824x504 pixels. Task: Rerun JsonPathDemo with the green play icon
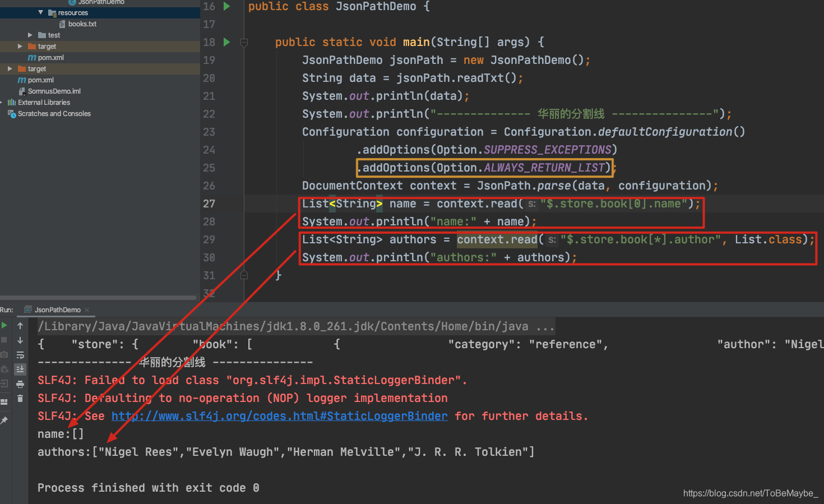coord(4,326)
